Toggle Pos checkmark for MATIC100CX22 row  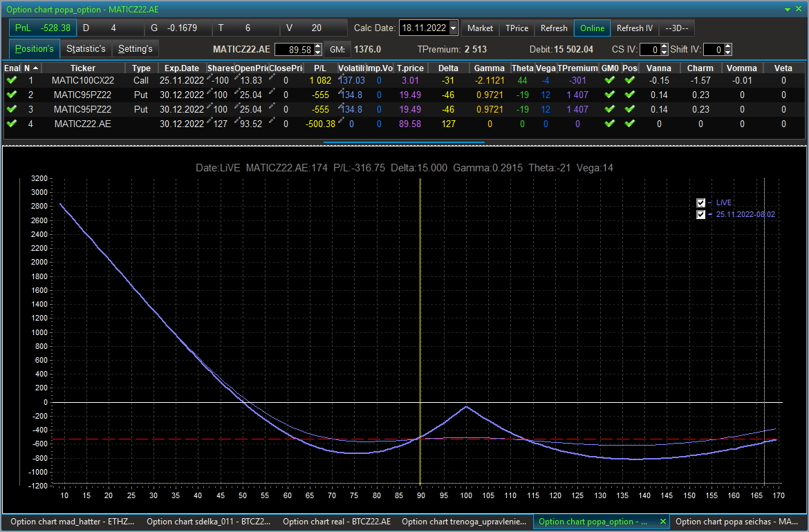point(629,80)
